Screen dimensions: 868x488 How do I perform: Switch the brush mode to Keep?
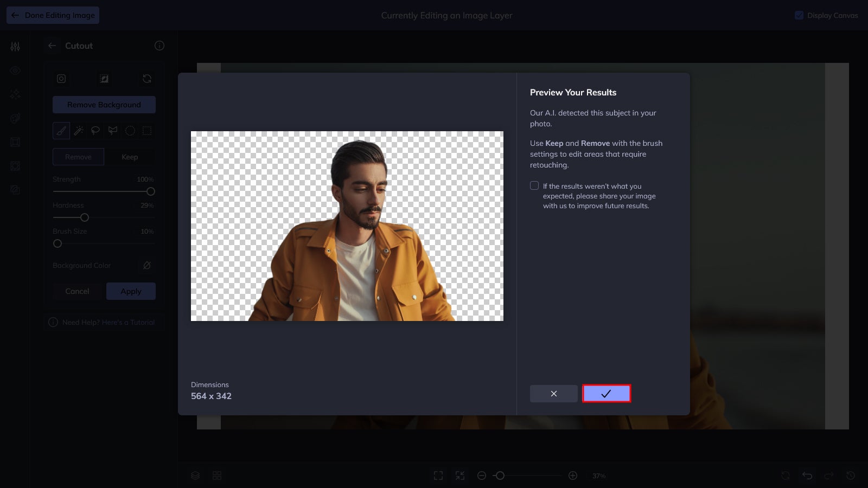[x=130, y=157]
